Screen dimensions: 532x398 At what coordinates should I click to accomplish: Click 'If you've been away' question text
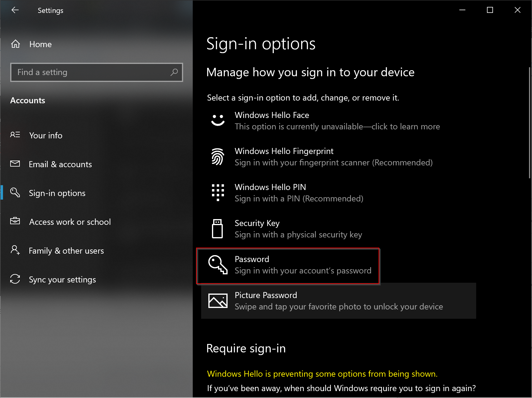[341, 388]
